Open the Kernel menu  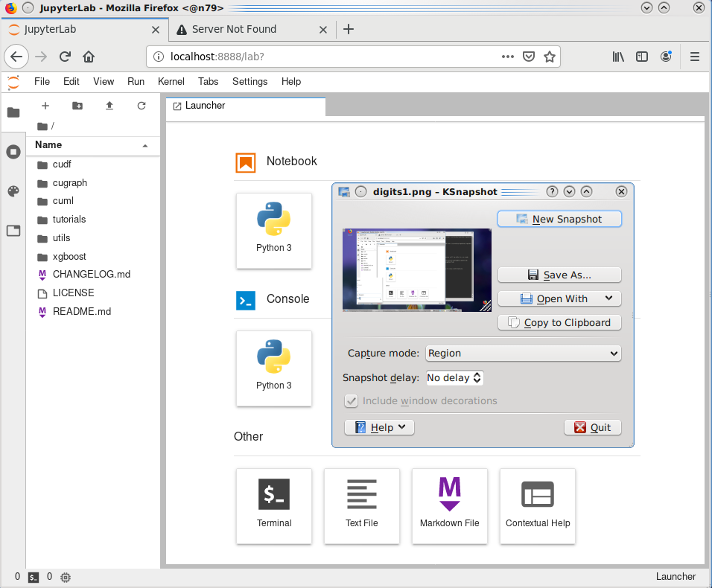tap(171, 82)
